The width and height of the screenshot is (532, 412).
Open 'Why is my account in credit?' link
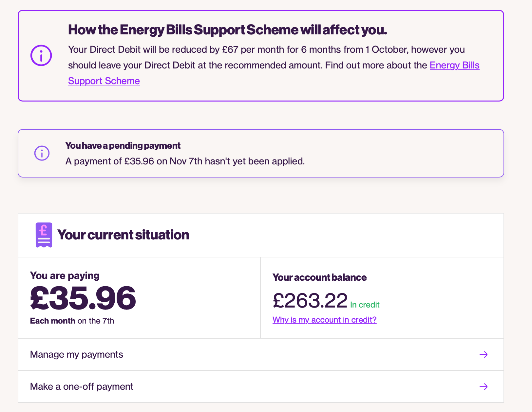[x=324, y=320]
